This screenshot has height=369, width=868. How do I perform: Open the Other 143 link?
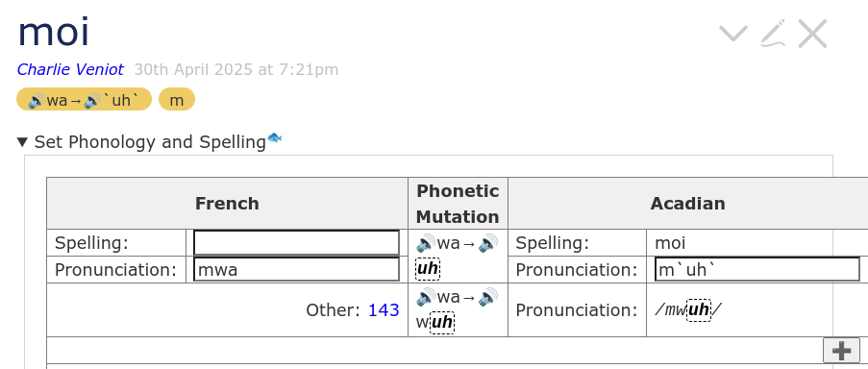point(384,310)
